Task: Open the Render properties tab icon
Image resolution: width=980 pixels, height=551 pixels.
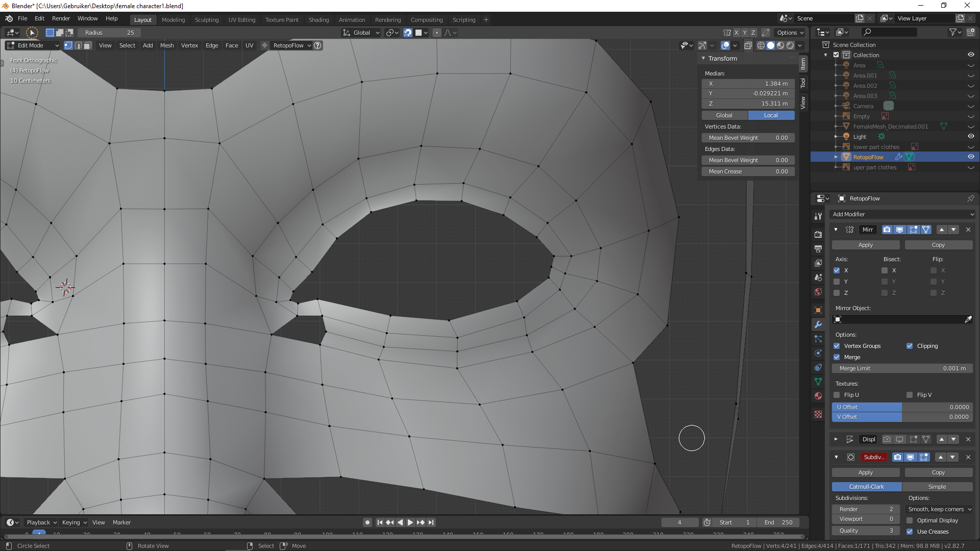Action: pos(818,234)
